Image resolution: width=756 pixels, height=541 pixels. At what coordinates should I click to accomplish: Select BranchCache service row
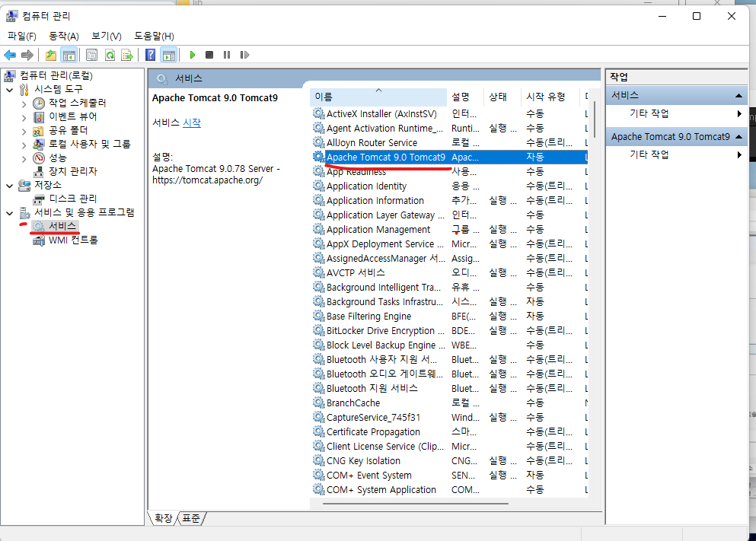(x=449, y=403)
